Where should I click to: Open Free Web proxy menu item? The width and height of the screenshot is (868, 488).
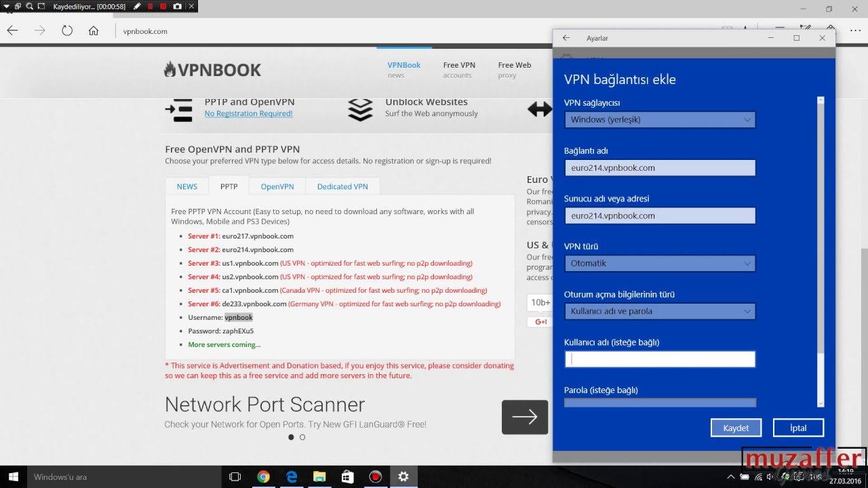pos(514,70)
